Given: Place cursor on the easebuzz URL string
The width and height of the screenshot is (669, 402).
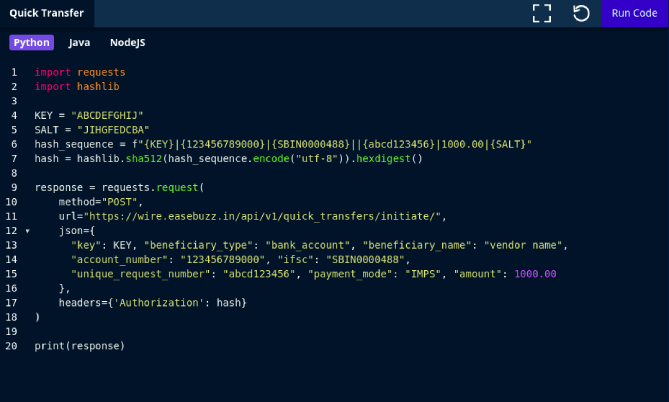Looking at the screenshot, I should point(263,216).
